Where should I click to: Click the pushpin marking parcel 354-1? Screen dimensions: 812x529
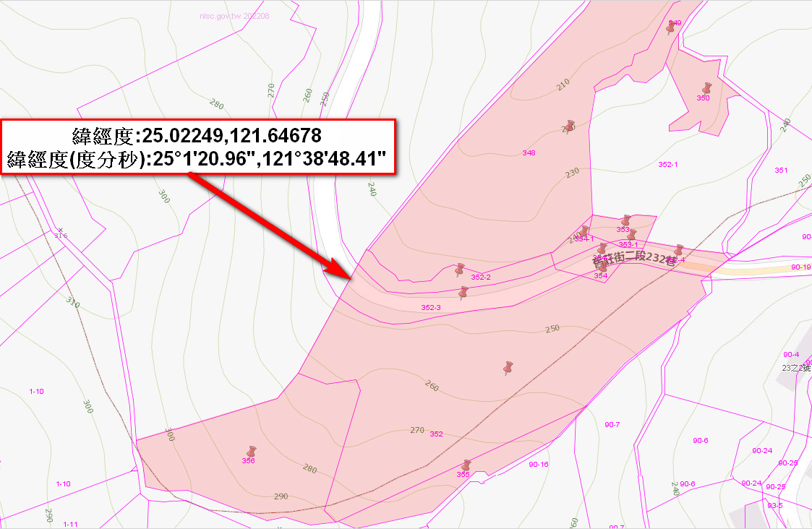pyautogui.click(x=584, y=231)
